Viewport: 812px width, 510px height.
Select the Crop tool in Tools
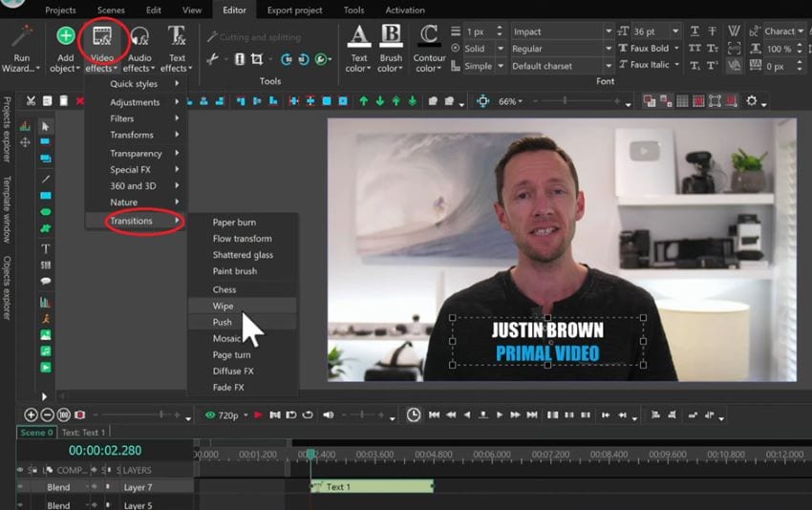[x=256, y=59]
